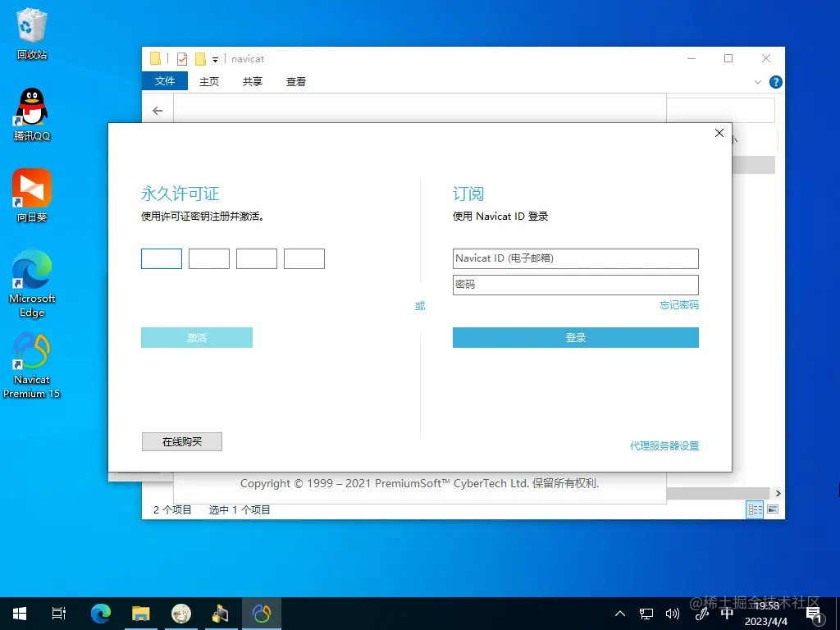Maximize the navicat Explorer window

click(x=728, y=58)
